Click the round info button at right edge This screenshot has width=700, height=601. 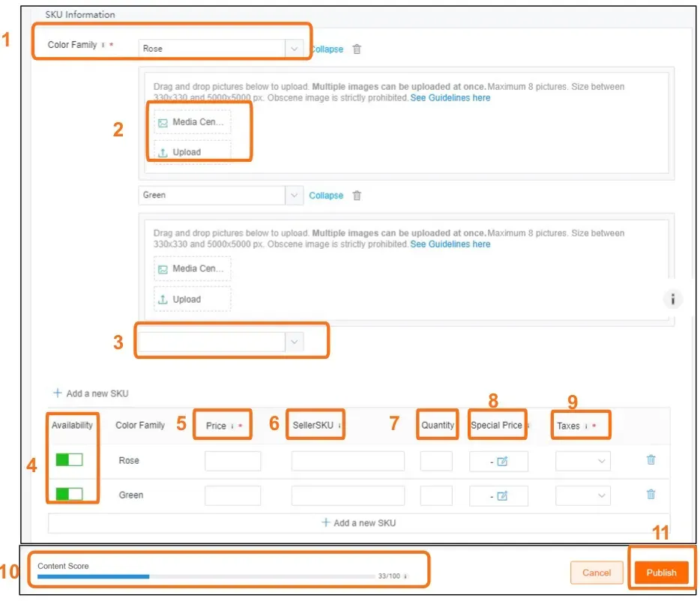673,299
